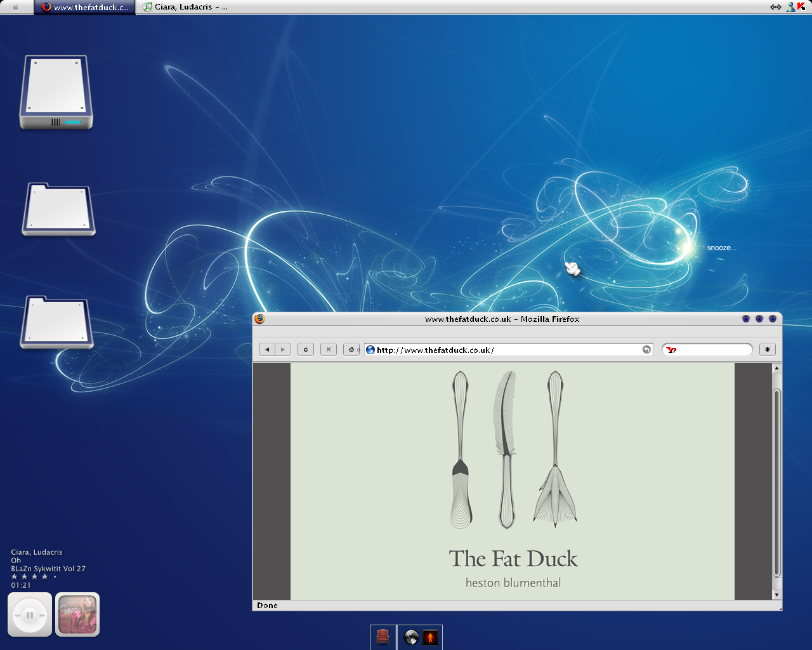Pause the song on the player widget
812x650 pixels.
point(30,615)
